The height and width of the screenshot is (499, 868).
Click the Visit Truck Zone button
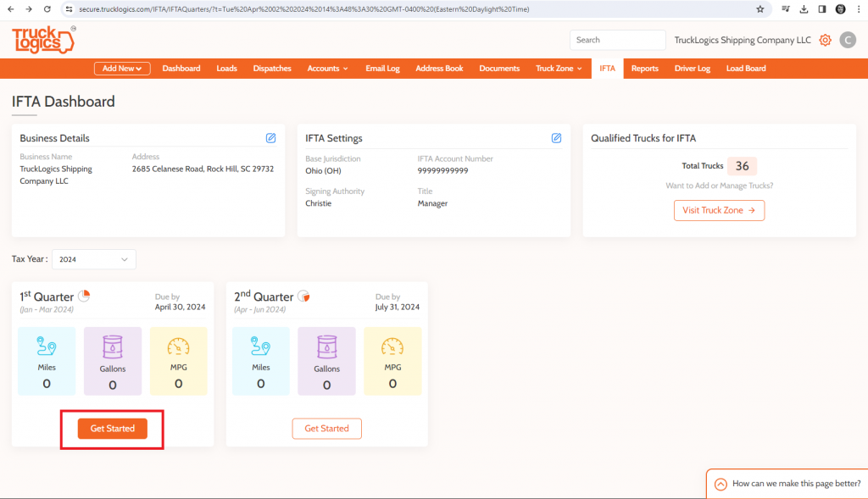(x=719, y=210)
